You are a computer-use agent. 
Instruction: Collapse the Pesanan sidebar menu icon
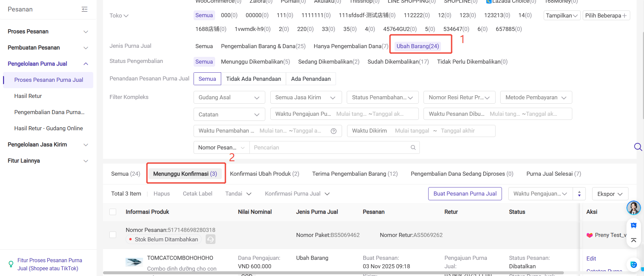(x=84, y=9)
